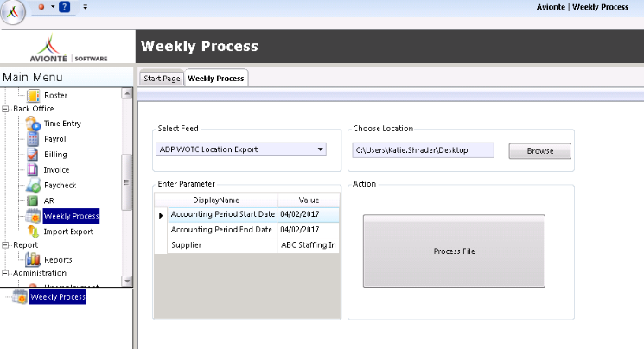The image size is (644, 349).
Task: Select Roster in the Main Menu tree
Action: click(x=56, y=95)
